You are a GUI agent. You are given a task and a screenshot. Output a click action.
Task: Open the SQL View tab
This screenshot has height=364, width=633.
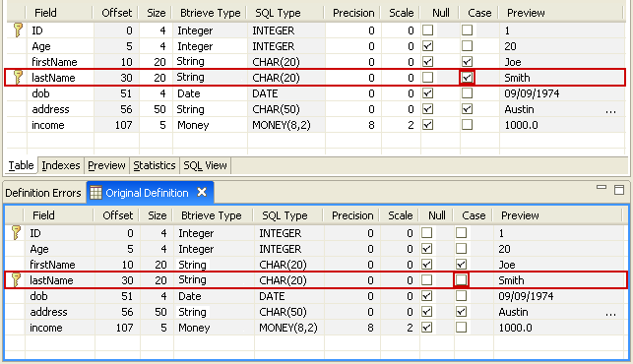[x=205, y=165]
